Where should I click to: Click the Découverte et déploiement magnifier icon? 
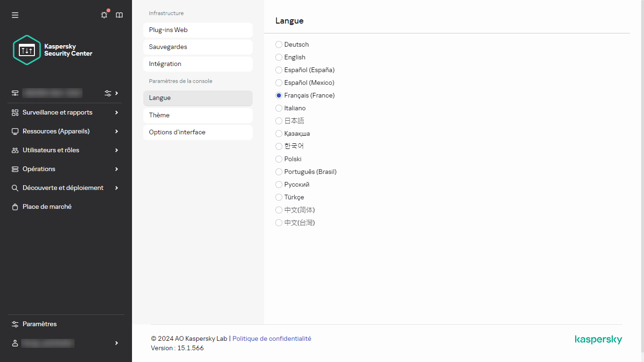[x=15, y=188]
